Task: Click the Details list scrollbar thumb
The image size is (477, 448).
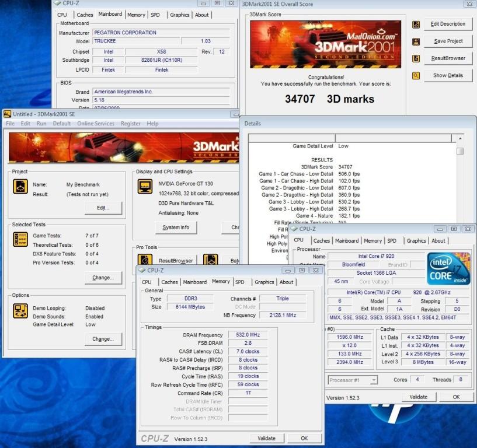Action: click(x=460, y=151)
